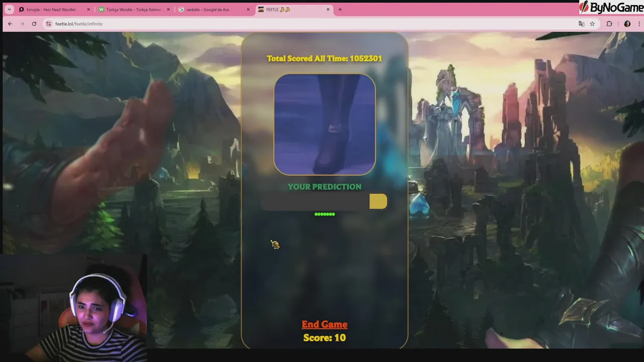Bookmark this page with the star icon

(x=592, y=24)
